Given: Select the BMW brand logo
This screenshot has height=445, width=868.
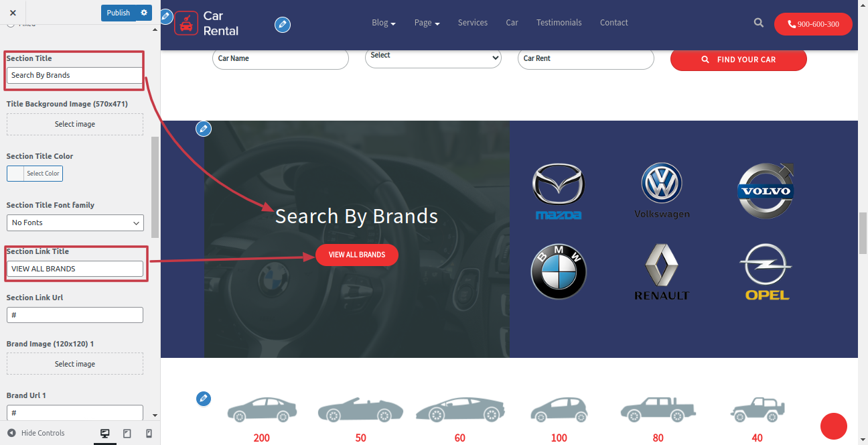Looking at the screenshot, I should click(559, 271).
